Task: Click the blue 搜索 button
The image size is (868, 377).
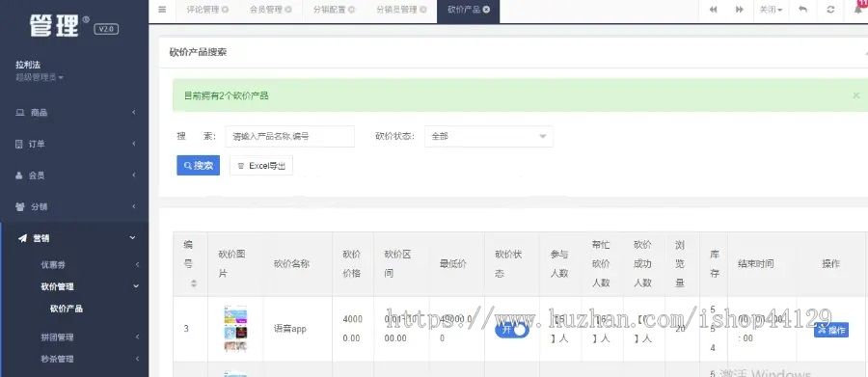Action: [198, 165]
